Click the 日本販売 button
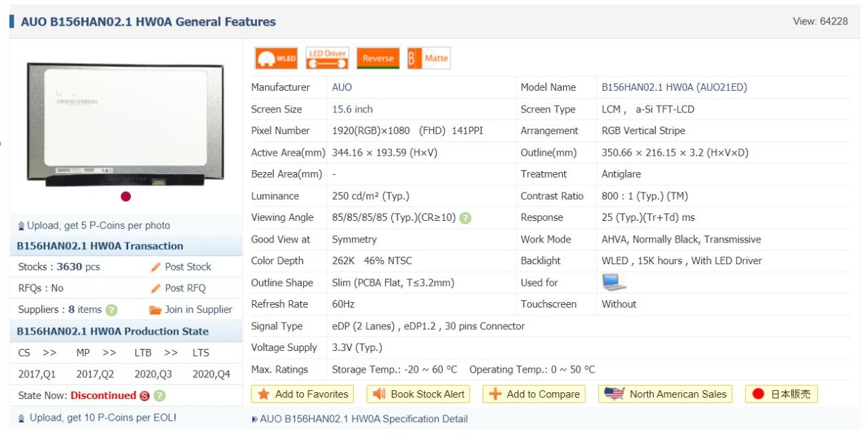The width and height of the screenshot is (868, 437). [781, 394]
